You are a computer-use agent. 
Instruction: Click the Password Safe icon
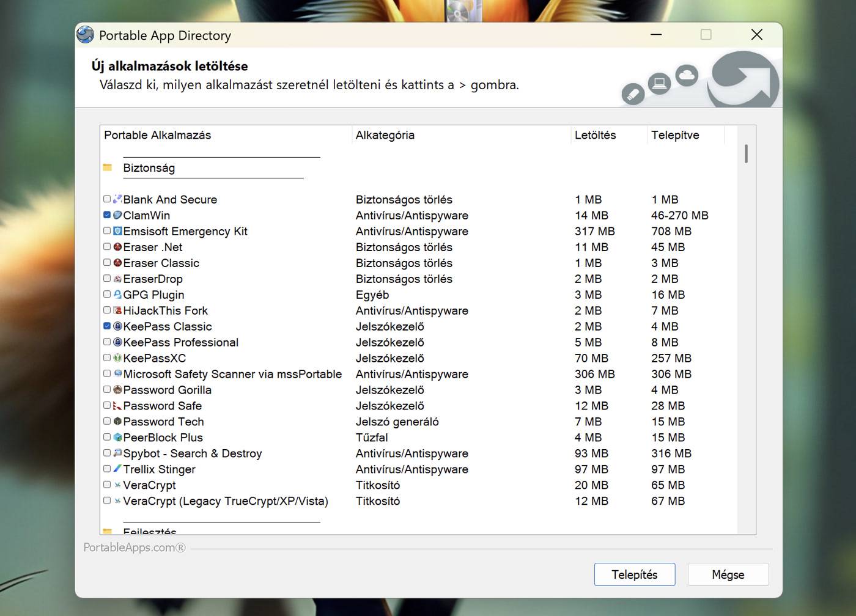tap(118, 406)
